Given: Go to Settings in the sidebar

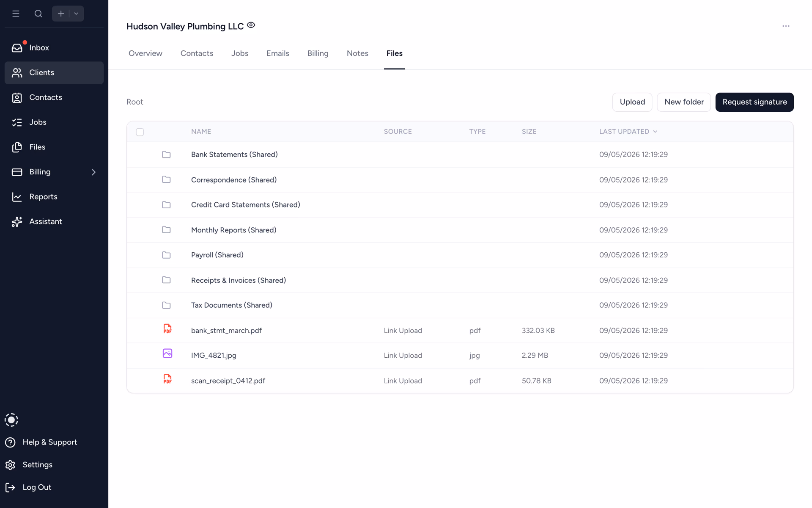Looking at the screenshot, I should [38, 465].
